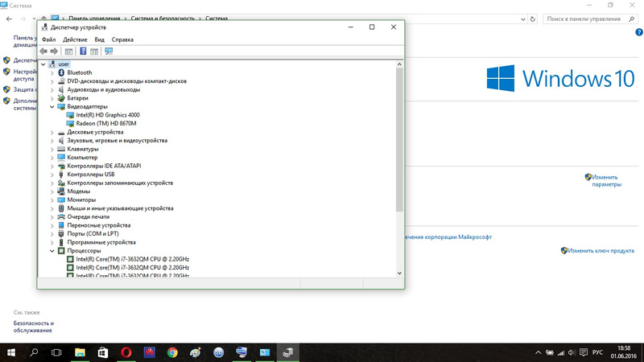Collapse the Процессоры tree node
This screenshot has width=644, height=362.
pos(52,250)
